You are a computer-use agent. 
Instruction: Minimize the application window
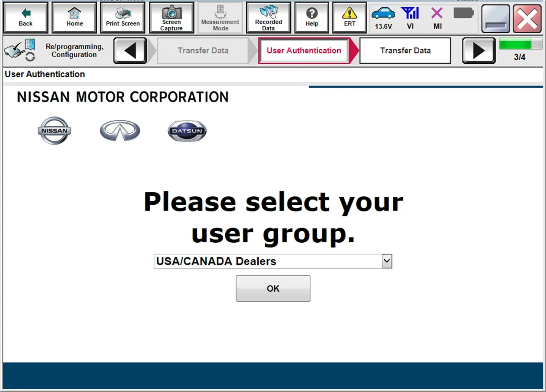496,19
